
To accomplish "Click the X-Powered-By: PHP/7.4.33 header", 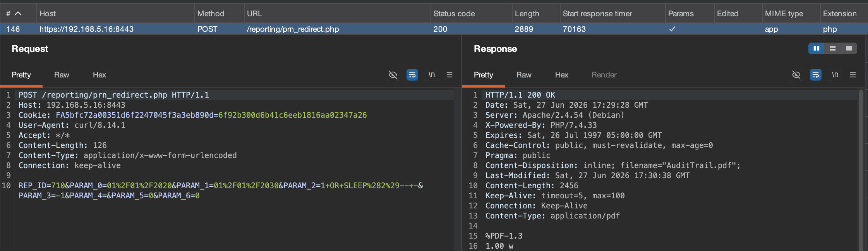I will point(541,125).
